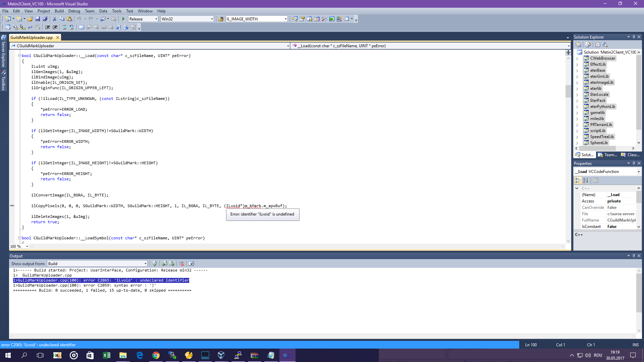This screenshot has width=644, height=362.
Task: Toggle auto-hide pin on Solution Explorer
Action: [634, 37]
